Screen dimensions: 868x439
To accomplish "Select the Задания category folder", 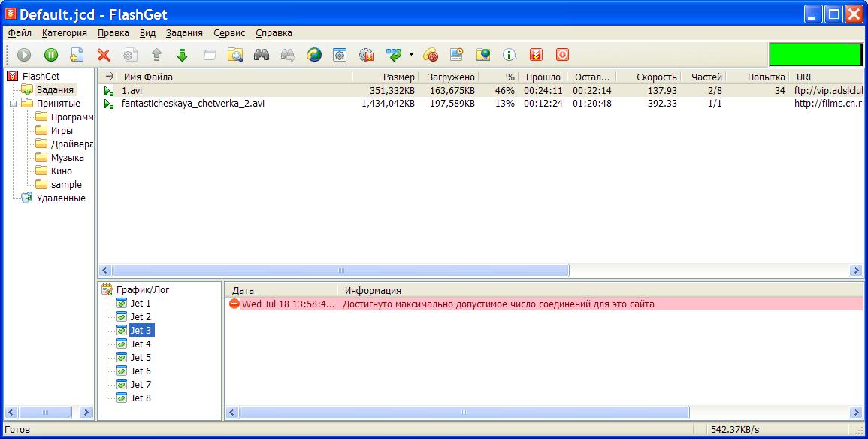I will click(x=55, y=89).
